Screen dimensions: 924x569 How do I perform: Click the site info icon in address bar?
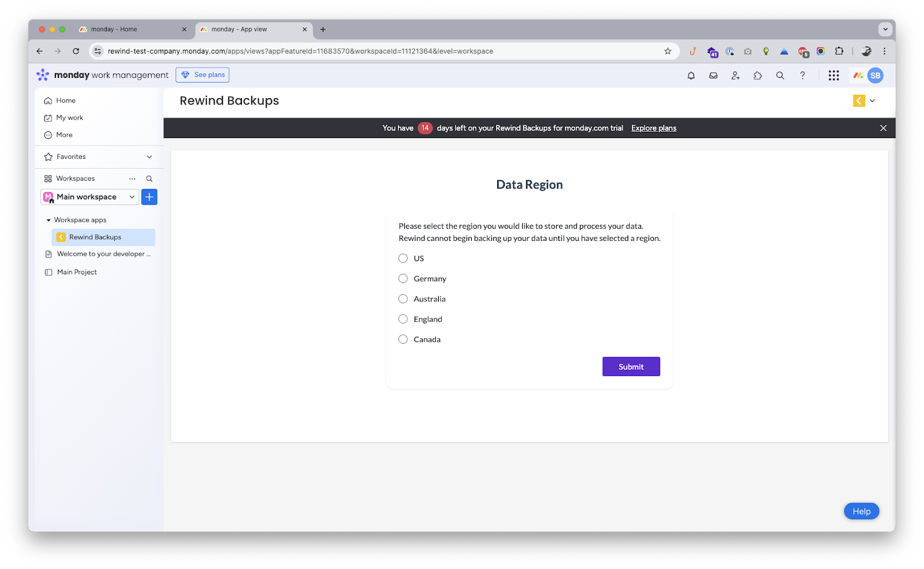(98, 51)
